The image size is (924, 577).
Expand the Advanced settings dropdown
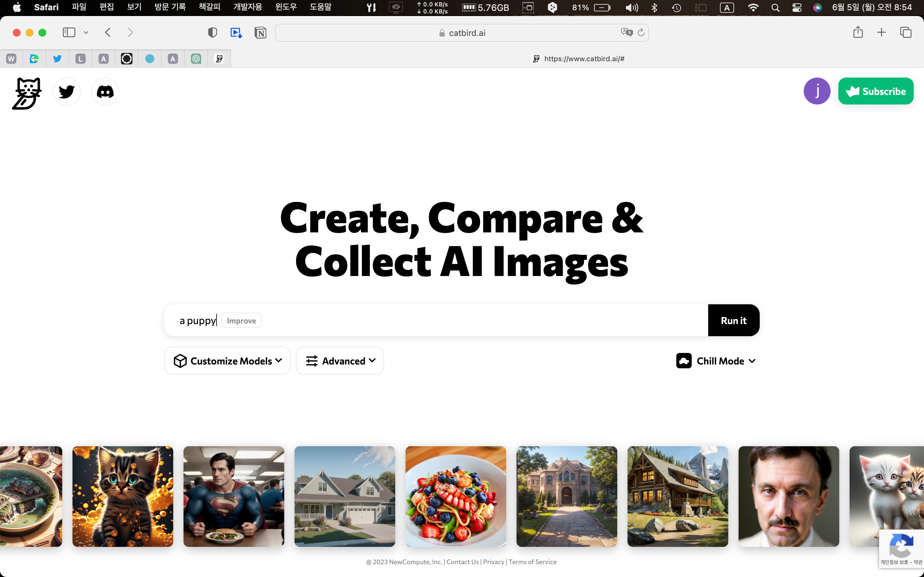click(x=340, y=361)
